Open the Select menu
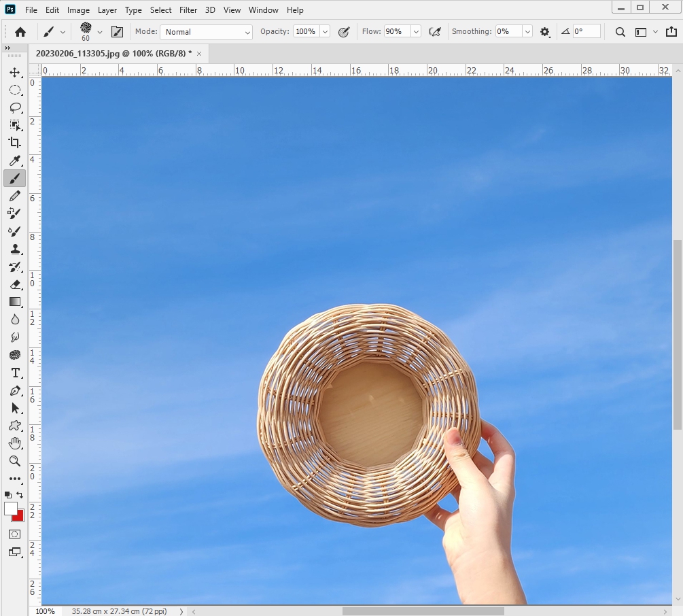Image resolution: width=683 pixels, height=616 pixels. [161, 10]
